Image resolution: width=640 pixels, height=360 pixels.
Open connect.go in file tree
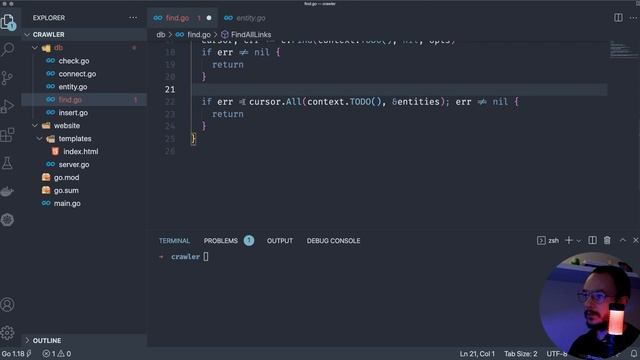pyautogui.click(x=77, y=74)
